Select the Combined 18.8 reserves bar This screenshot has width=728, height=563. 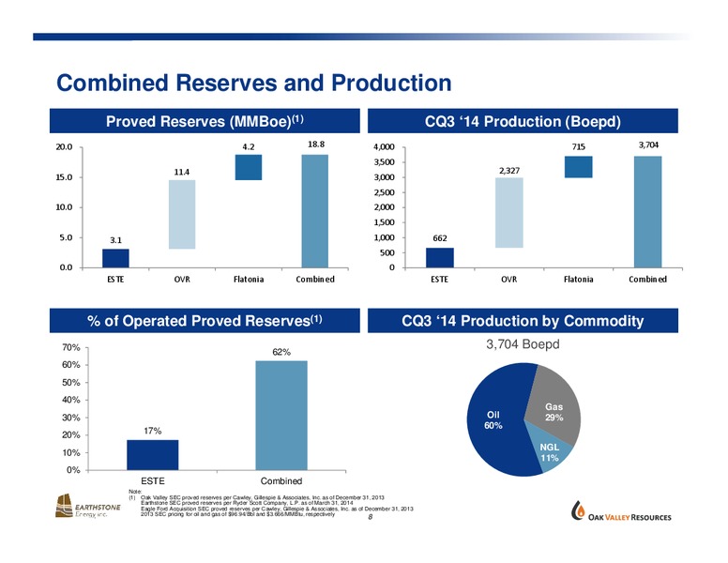click(x=315, y=211)
